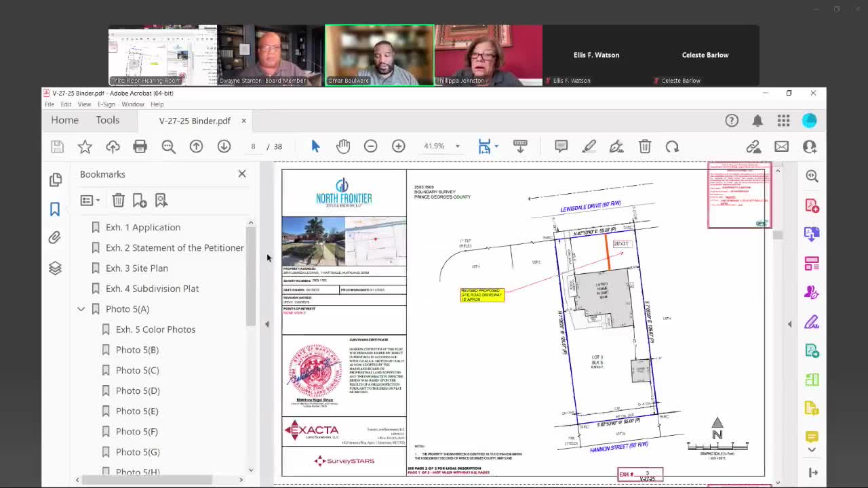This screenshot has width=868, height=488.
Task: Click the Zoom in plus icon
Action: coord(398,146)
